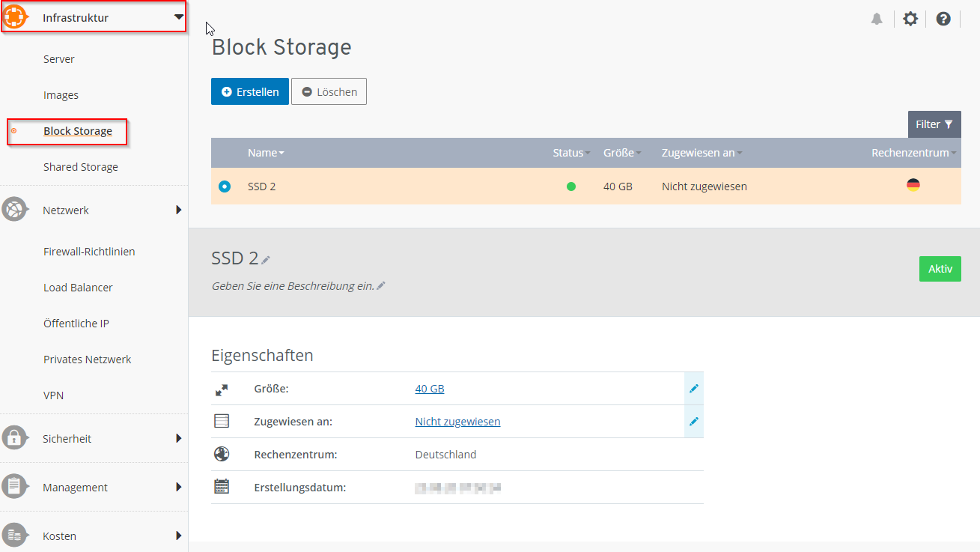Click the pencil icon next to Größe

tap(693, 388)
